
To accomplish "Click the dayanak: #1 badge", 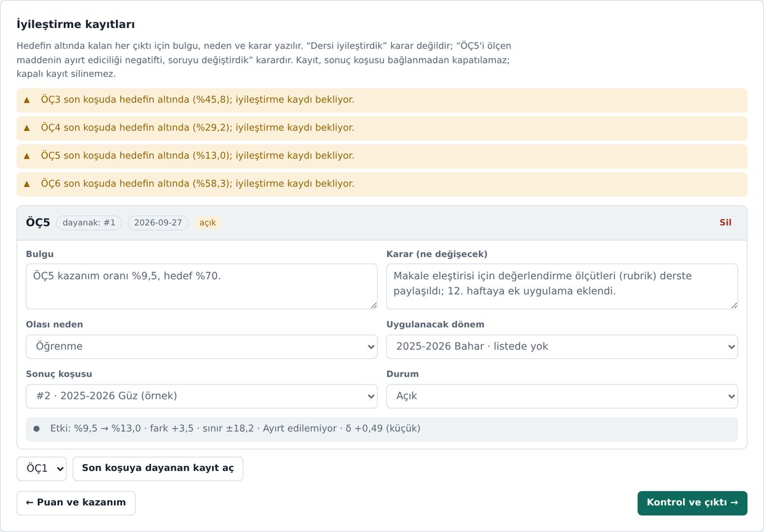I will pos(89,223).
